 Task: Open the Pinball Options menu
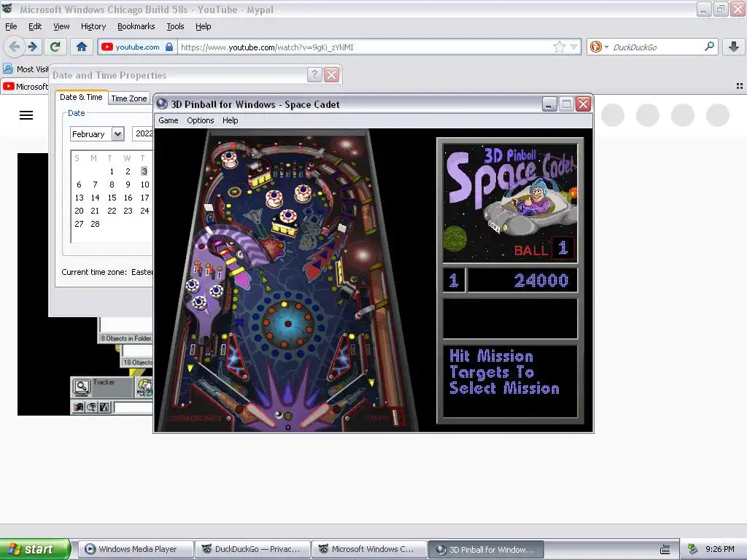pyautogui.click(x=200, y=120)
